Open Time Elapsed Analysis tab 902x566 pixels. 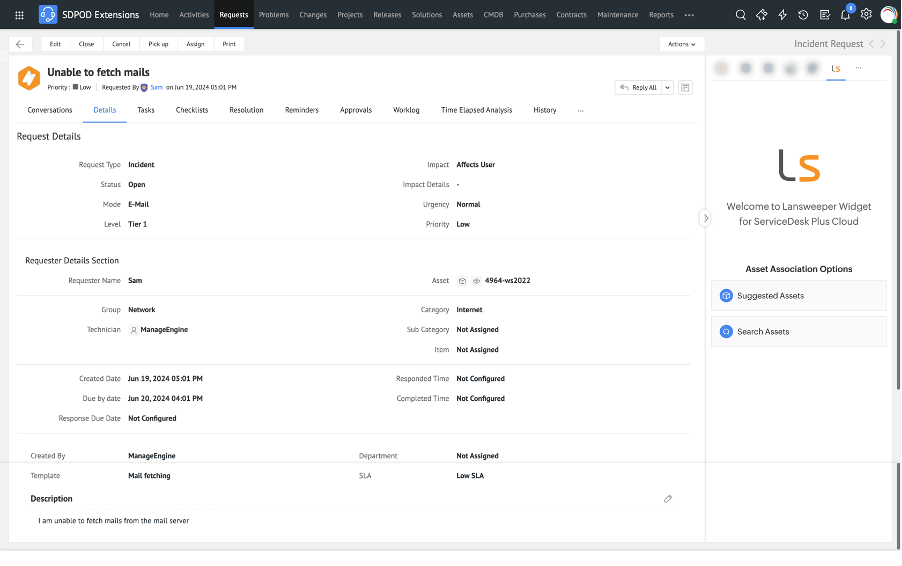(476, 110)
